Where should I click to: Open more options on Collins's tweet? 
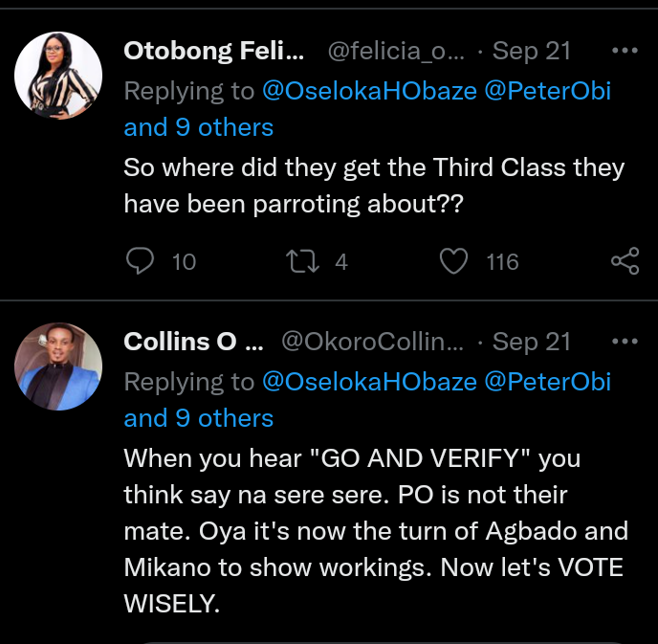[x=625, y=342]
